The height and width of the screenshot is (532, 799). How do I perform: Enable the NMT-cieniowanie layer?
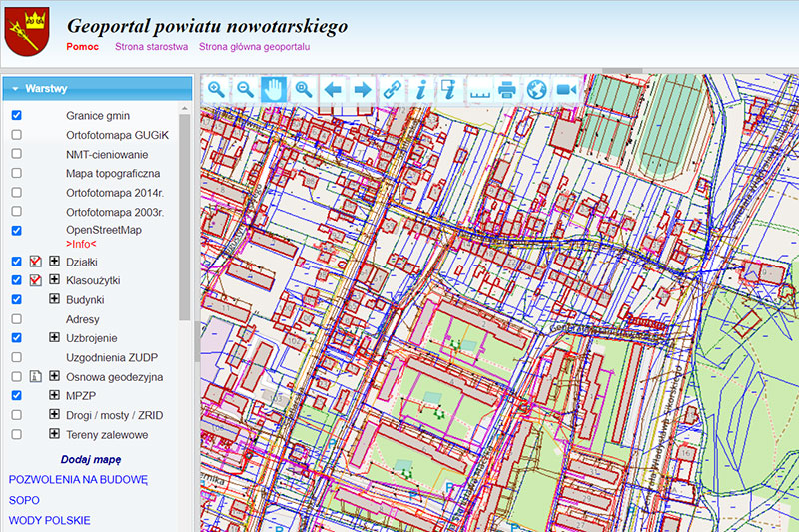click(16, 154)
